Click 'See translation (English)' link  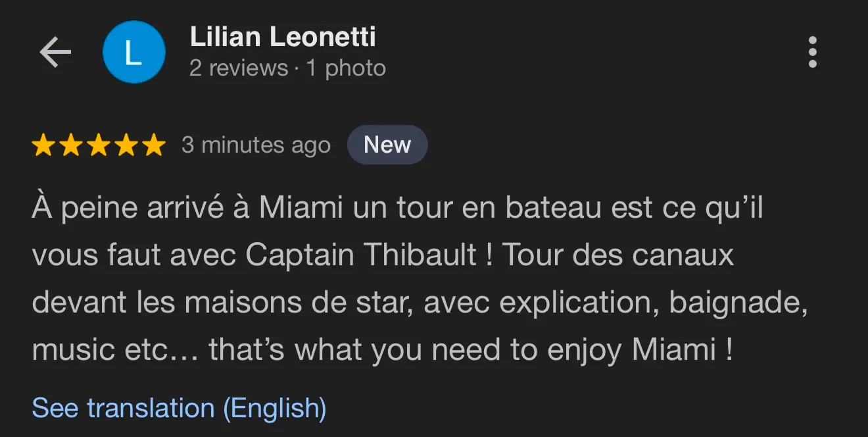point(179,408)
